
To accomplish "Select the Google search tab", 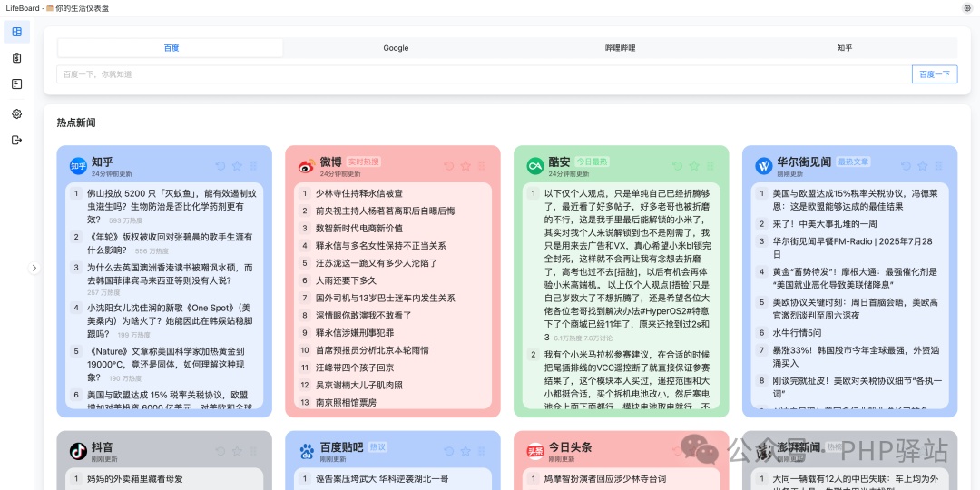I will [x=396, y=48].
